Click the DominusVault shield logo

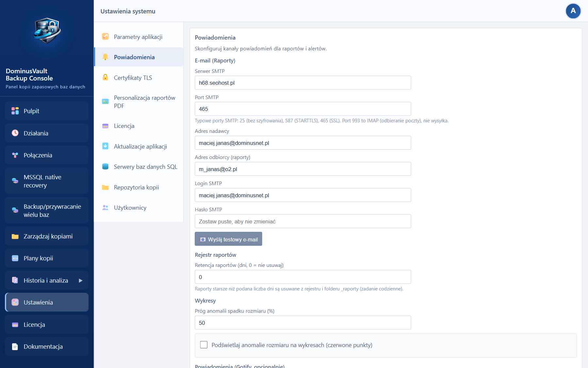[47, 31]
